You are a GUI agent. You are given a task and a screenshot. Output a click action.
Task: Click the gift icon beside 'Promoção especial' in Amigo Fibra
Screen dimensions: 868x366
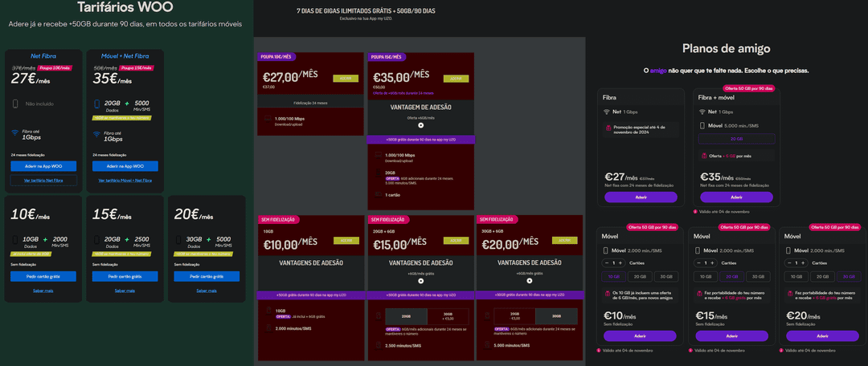tap(608, 128)
